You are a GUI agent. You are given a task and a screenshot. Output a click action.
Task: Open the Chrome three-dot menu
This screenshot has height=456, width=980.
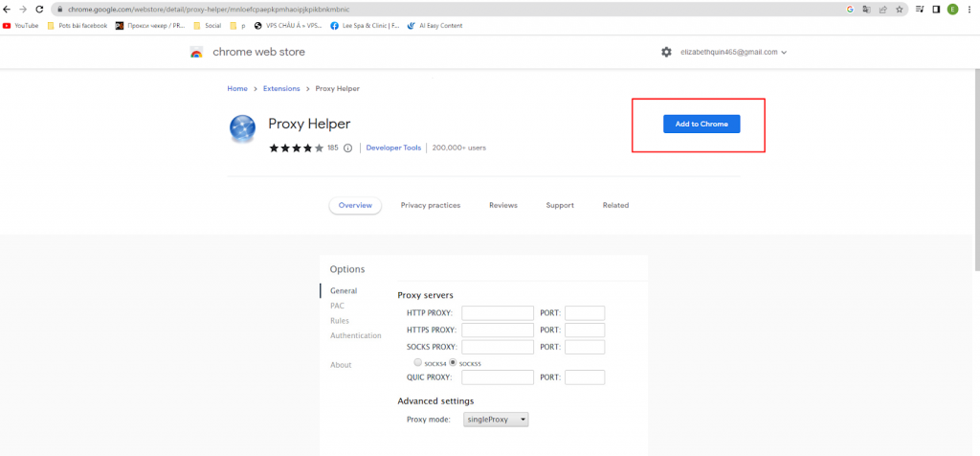pos(969,10)
